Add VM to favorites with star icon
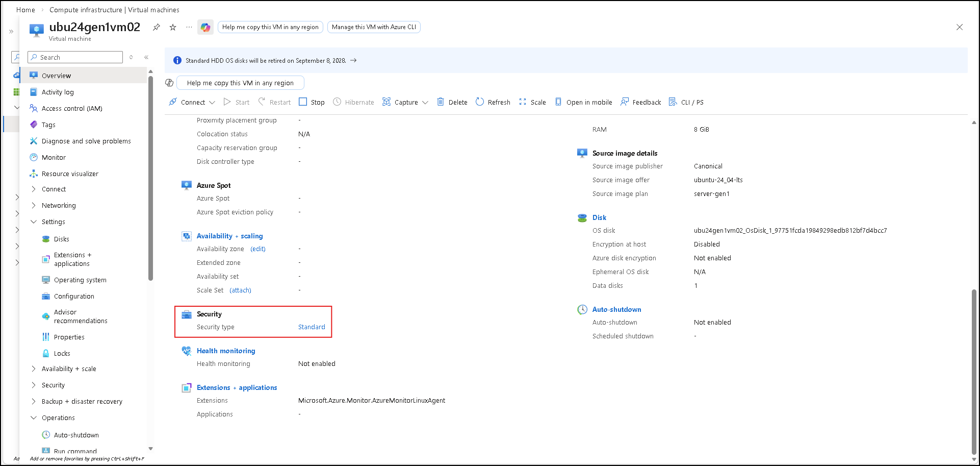This screenshot has height=466, width=980. point(173,28)
